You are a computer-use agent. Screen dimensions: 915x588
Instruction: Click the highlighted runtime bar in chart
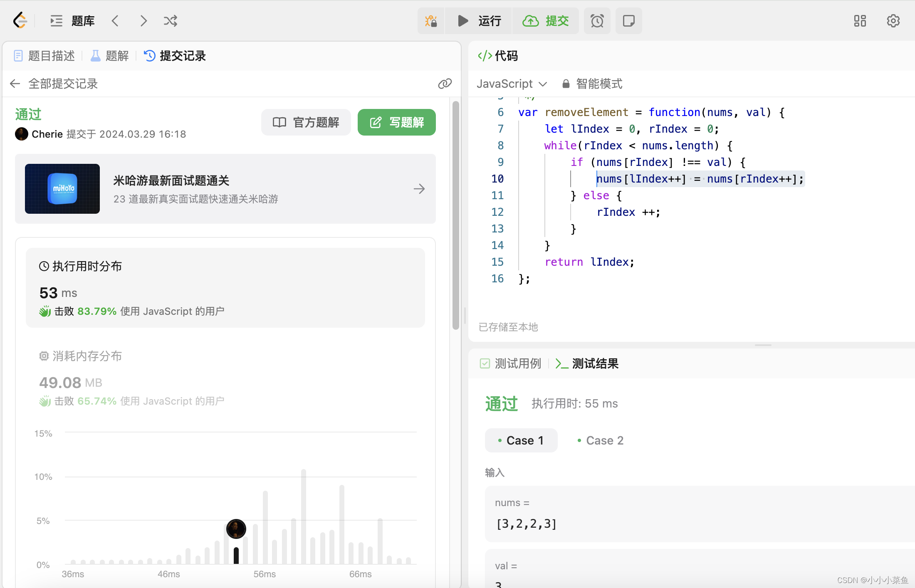point(236,556)
